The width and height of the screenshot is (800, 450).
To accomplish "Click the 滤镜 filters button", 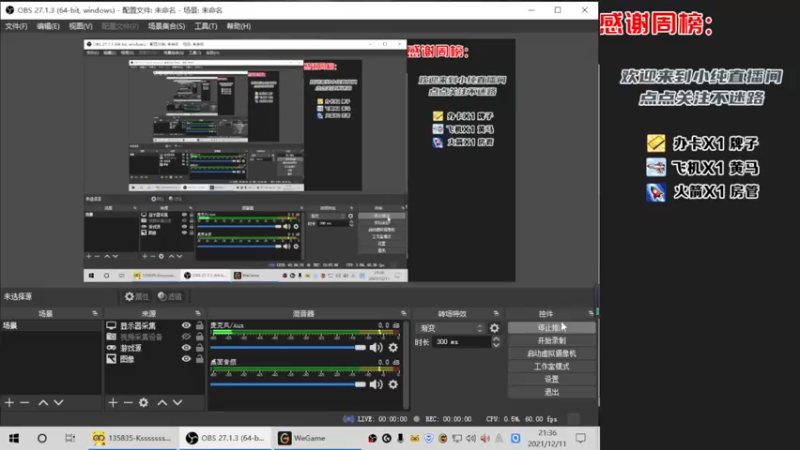I will 170,296.
